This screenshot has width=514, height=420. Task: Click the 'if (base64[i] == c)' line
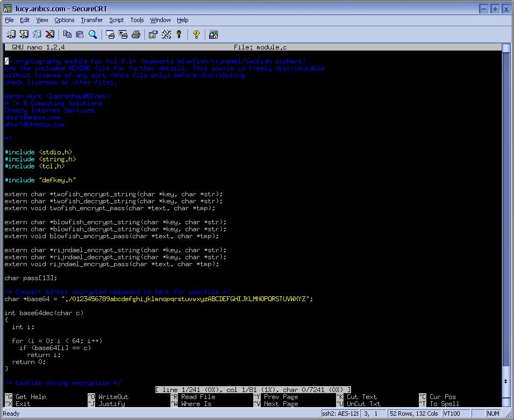(55, 348)
